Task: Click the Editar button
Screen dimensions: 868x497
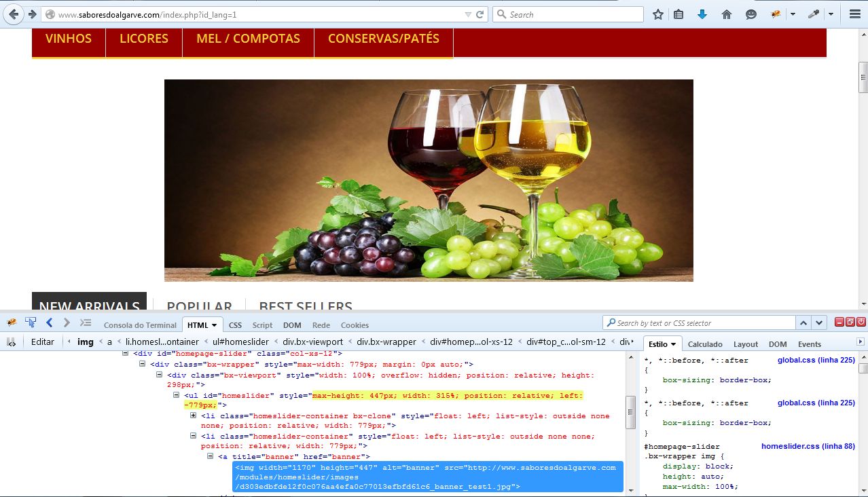Action: 43,342
